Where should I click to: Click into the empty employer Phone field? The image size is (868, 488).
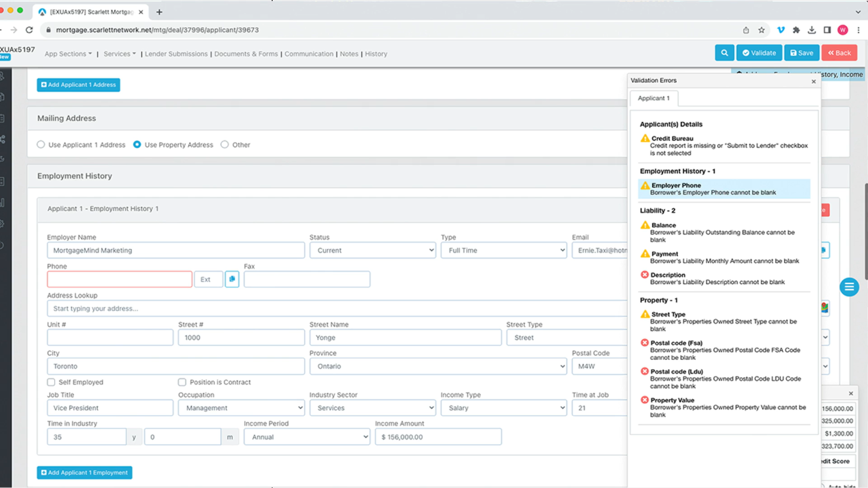pyautogui.click(x=119, y=279)
